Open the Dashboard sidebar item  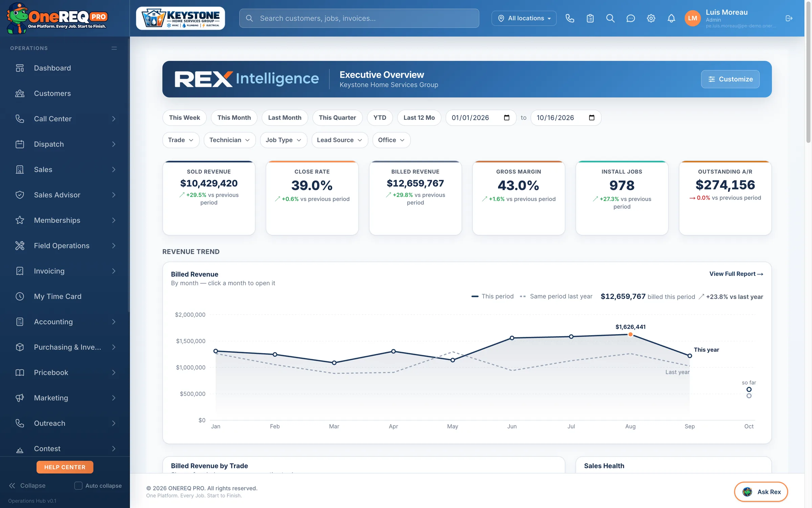point(65,68)
